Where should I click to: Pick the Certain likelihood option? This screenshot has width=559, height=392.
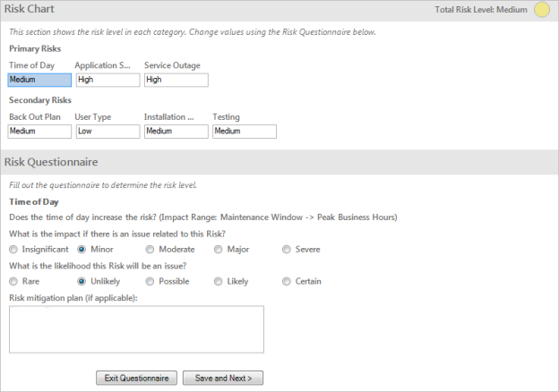(x=287, y=282)
